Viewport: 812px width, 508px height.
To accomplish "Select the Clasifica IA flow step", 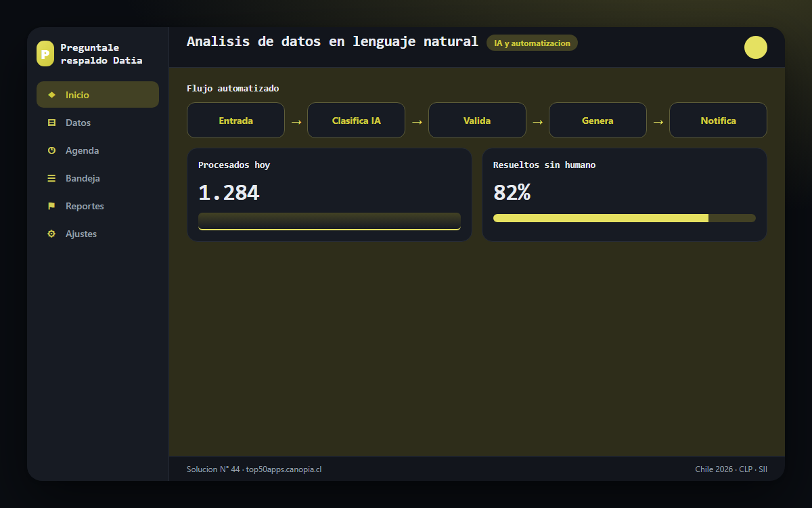I will tap(356, 121).
